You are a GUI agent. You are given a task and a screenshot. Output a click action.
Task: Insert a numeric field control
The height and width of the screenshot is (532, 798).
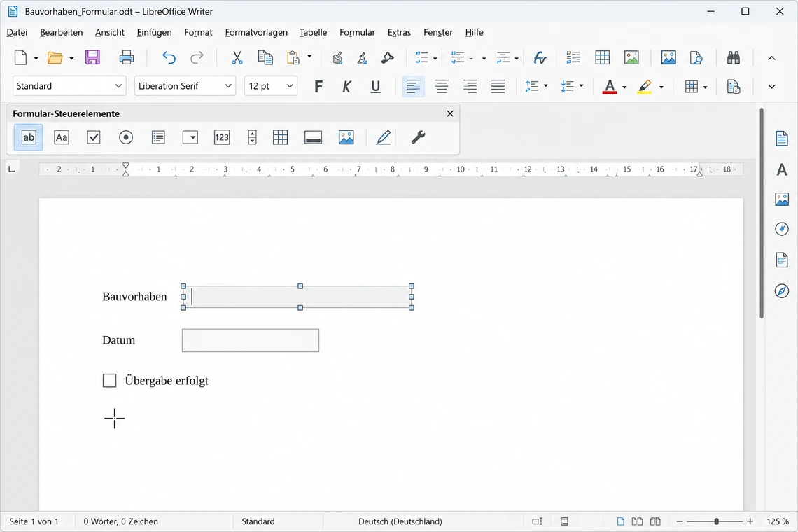(x=222, y=137)
